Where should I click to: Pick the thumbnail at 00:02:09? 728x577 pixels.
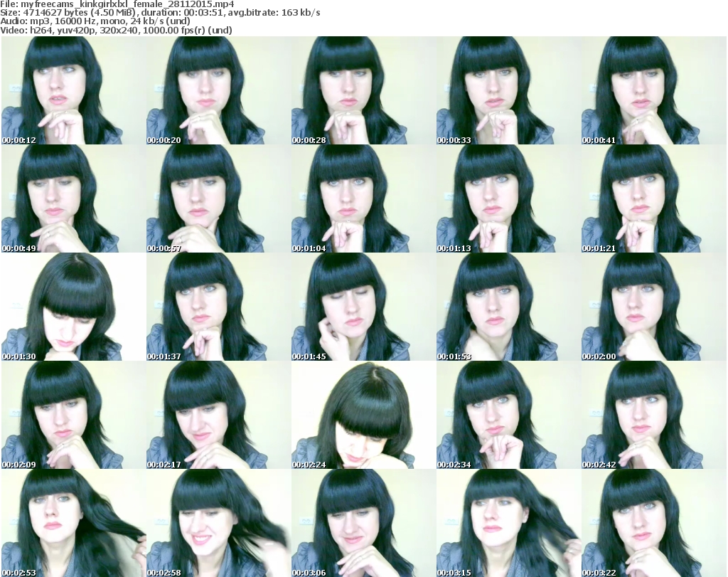73,415
